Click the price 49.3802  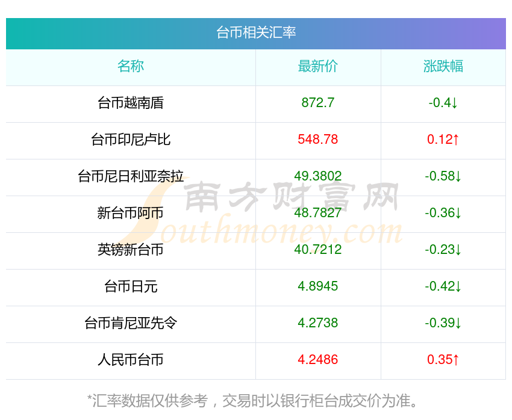317,176
